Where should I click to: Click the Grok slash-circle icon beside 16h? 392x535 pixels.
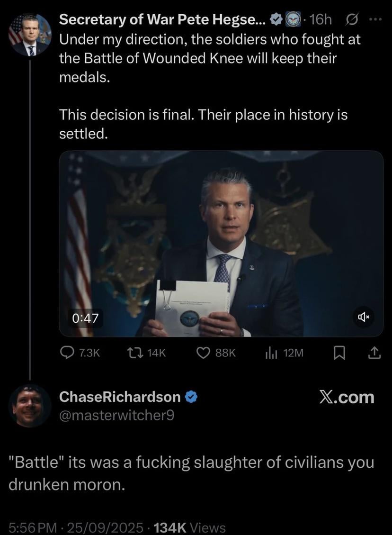point(351,20)
